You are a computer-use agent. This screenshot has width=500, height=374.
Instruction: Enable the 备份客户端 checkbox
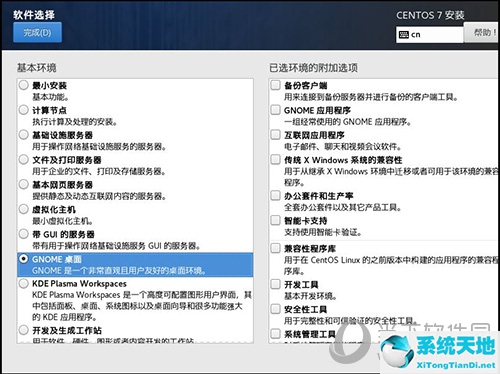275,85
